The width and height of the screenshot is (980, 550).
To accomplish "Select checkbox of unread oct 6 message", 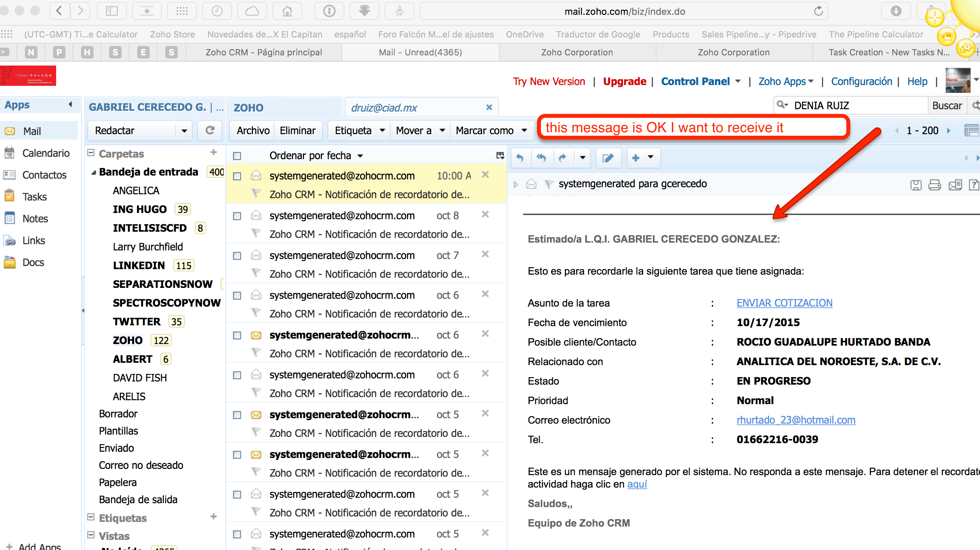I will coord(237,335).
